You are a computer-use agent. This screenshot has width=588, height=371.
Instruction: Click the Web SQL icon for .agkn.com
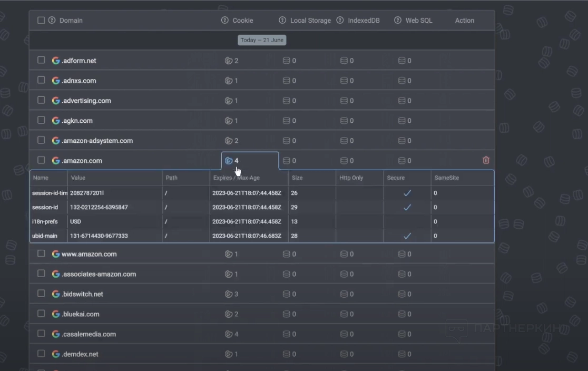pyautogui.click(x=401, y=121)
